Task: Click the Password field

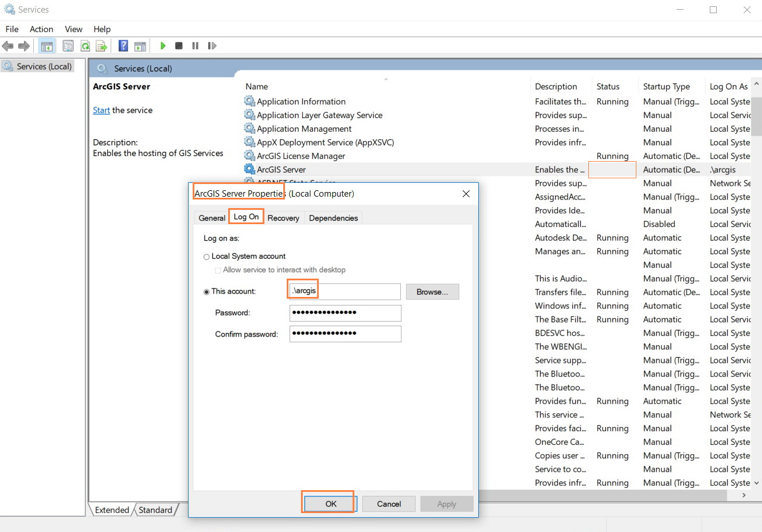Action: pyautogui.click(x=345, y=312)
